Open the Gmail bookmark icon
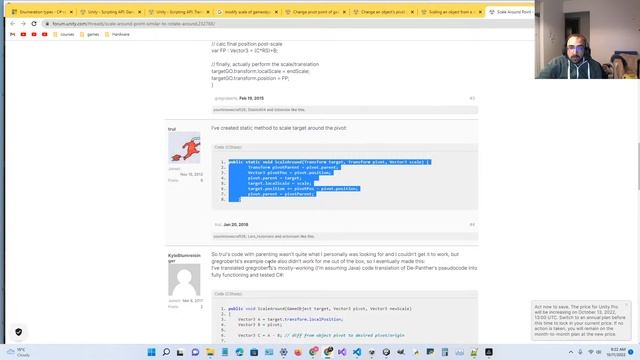Screen dimensions: 640x360 click(x=13, y=34)
